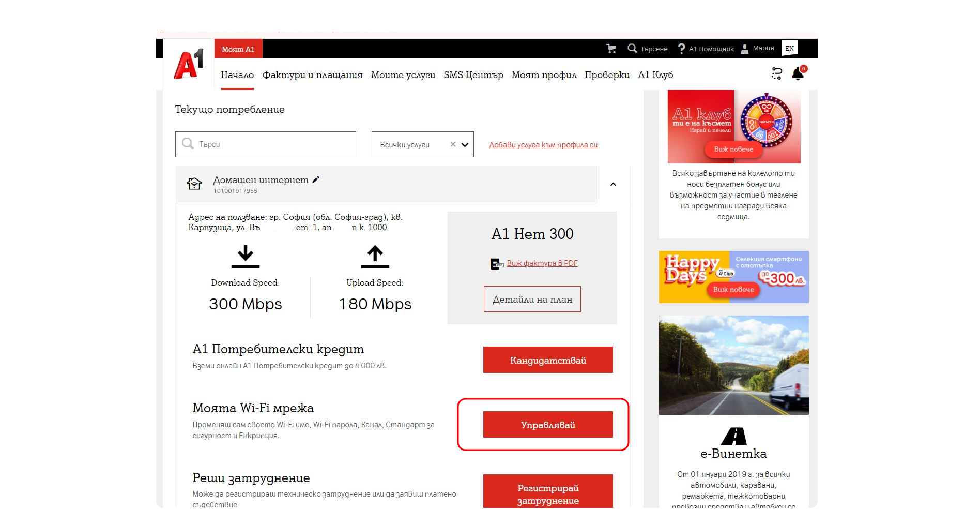Open search via magnifier icon

(632, 49)
